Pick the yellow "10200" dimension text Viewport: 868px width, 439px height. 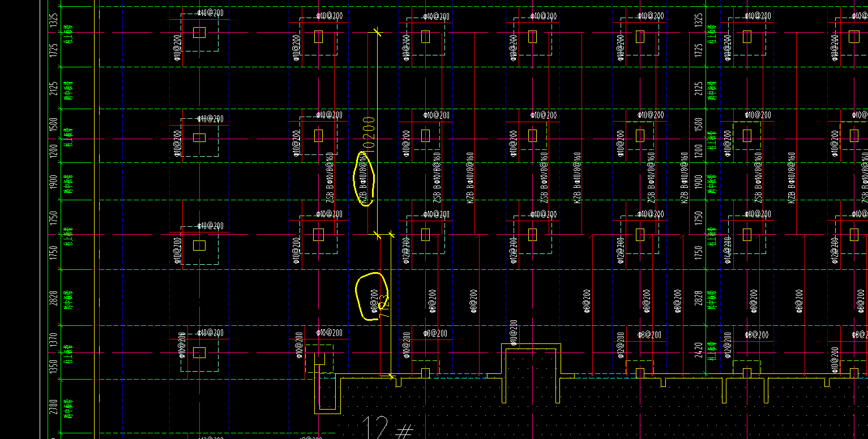369,133
